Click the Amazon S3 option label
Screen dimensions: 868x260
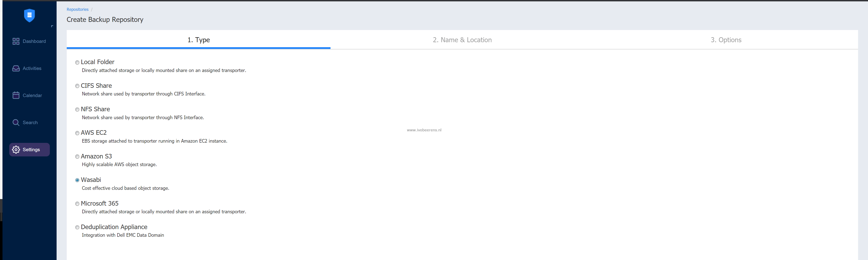coord(96,156)
